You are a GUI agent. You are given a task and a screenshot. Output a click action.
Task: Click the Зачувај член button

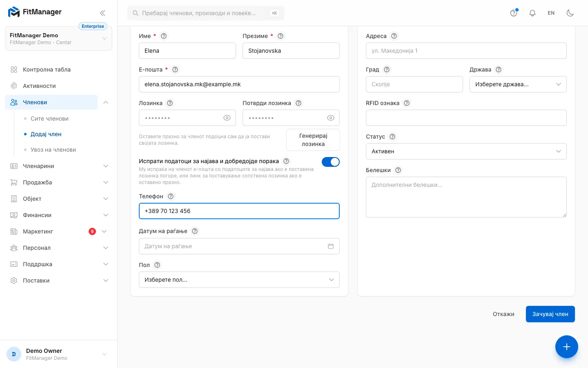pos(550,314)
